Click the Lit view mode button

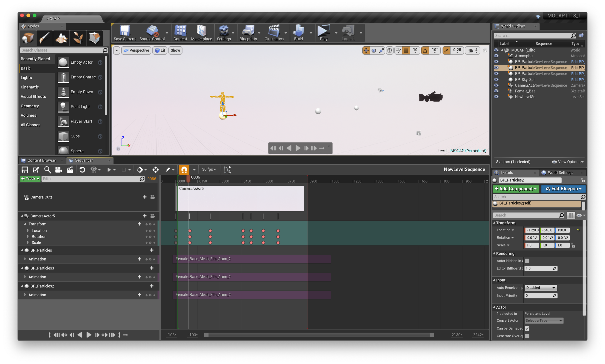160,50
